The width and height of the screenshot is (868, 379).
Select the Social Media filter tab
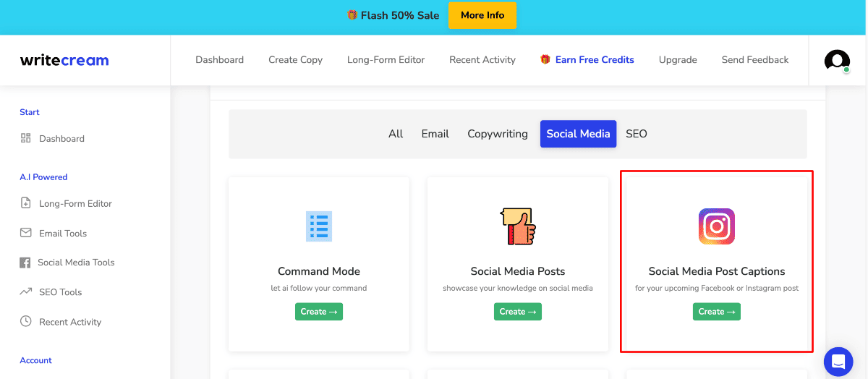[x=578, y=134]
